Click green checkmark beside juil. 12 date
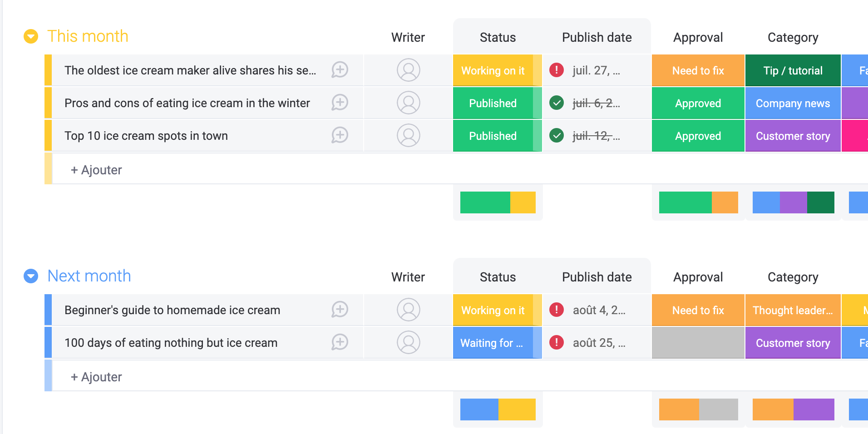868x434 pixels. tap(557, 135)
